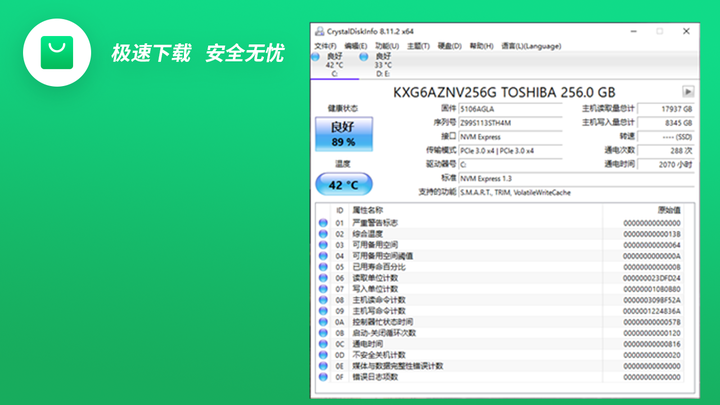Click the status circle for attribute 0B
The image size is (720, 405).
click(323, 333)
